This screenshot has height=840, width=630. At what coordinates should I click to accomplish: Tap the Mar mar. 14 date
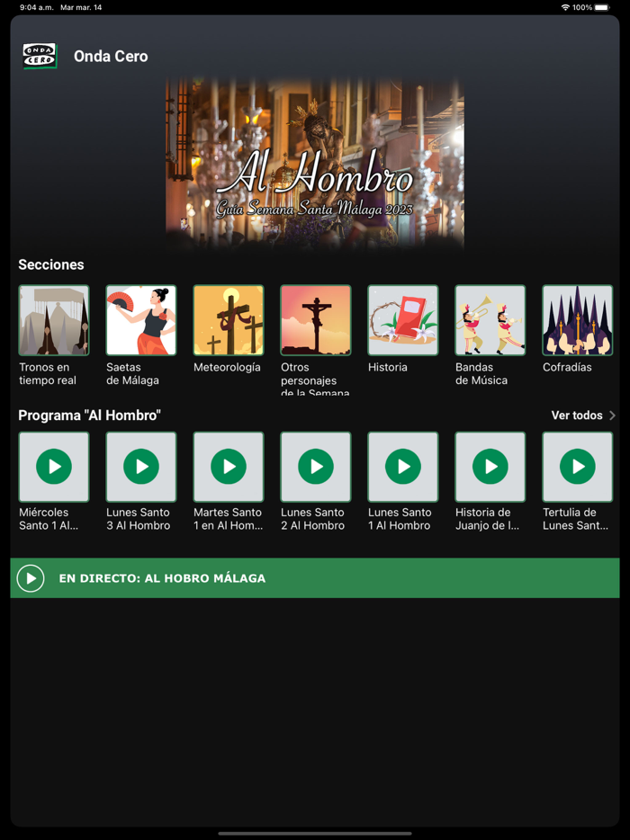coord(81,7)
